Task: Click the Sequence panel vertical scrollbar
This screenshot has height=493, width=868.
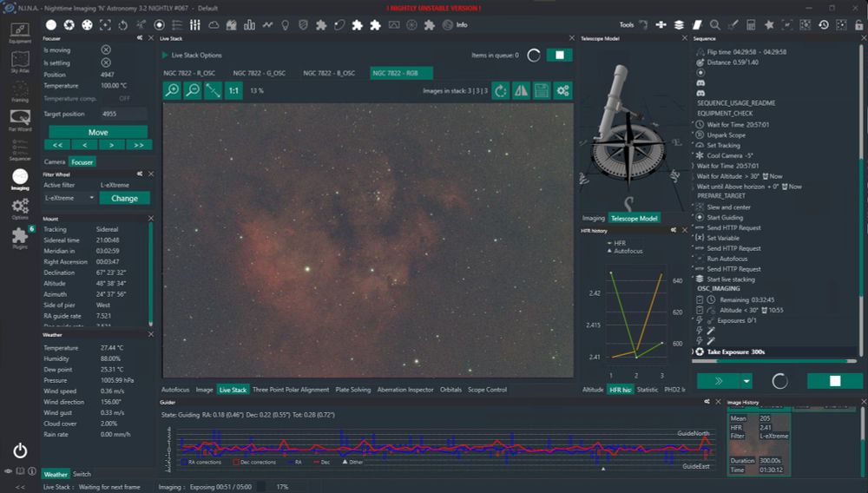Action: (861, 199)
